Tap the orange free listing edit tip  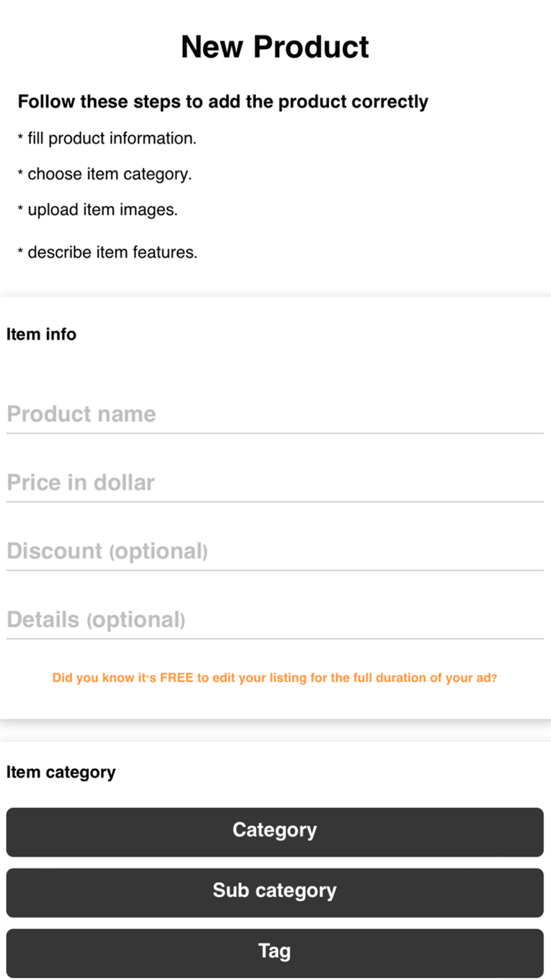274,677
